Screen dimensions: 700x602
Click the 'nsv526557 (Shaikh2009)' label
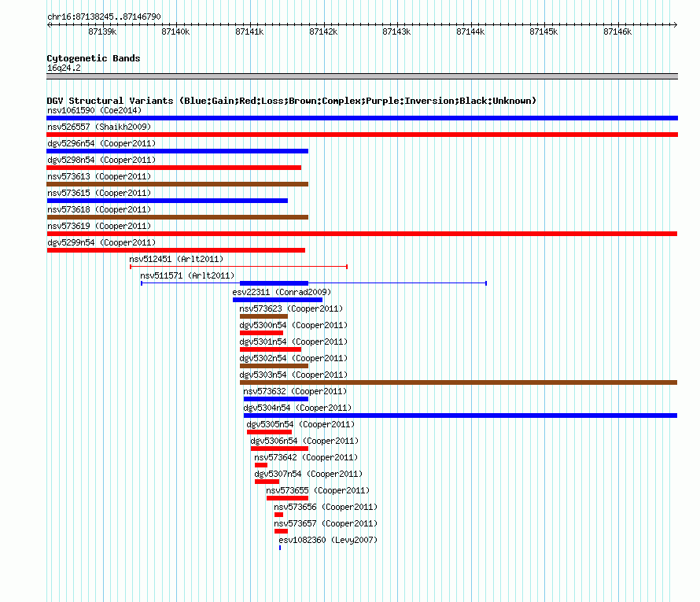pos(99,127)
